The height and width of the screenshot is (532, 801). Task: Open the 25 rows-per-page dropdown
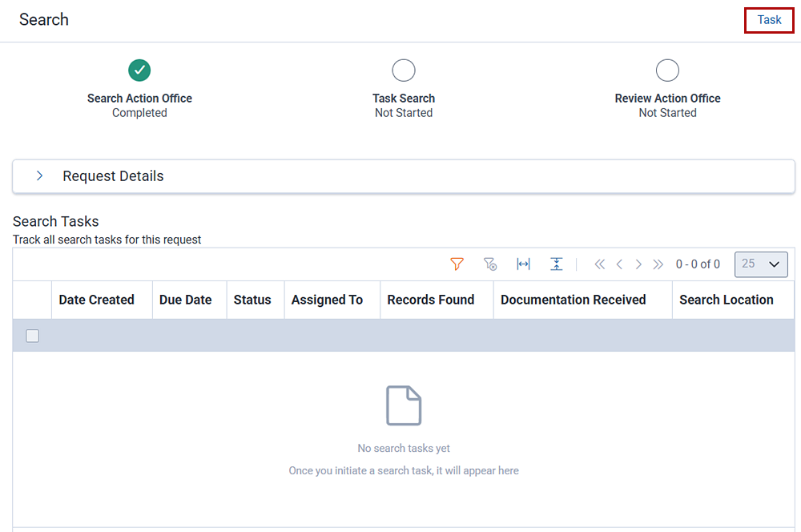[x=761, y=264]
